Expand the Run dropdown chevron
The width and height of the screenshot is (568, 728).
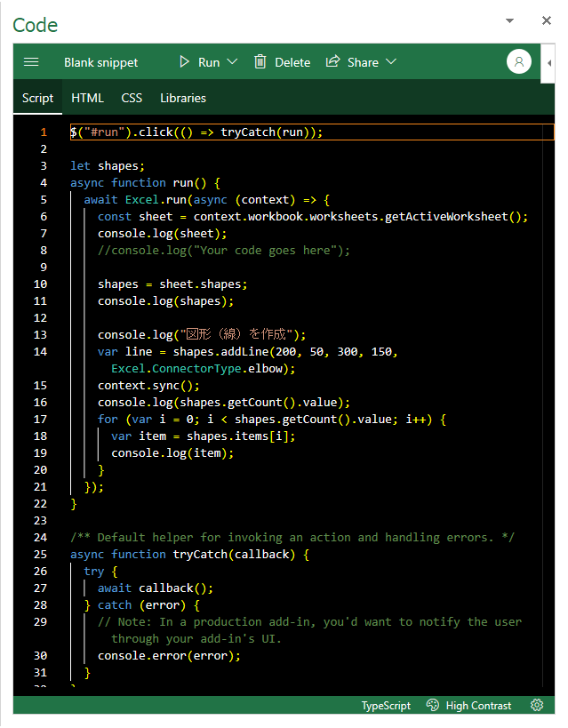[x=233, y=62]
